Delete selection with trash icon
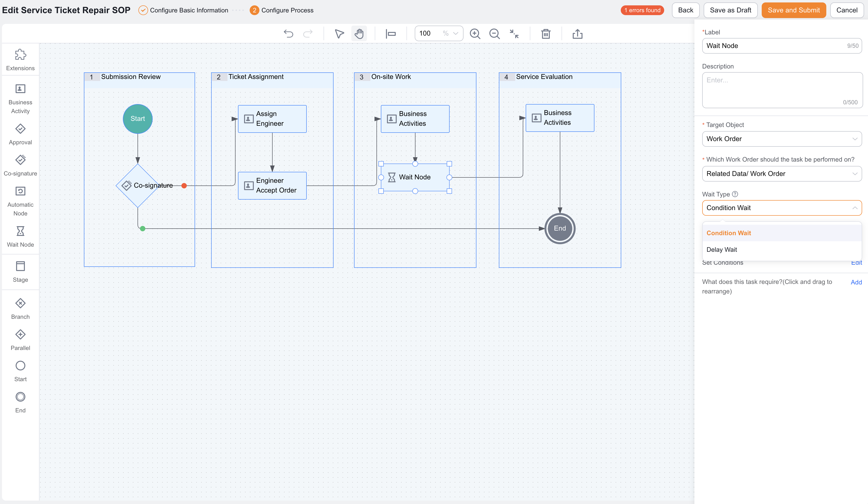The image size is (868, 504). pos(546,33)
